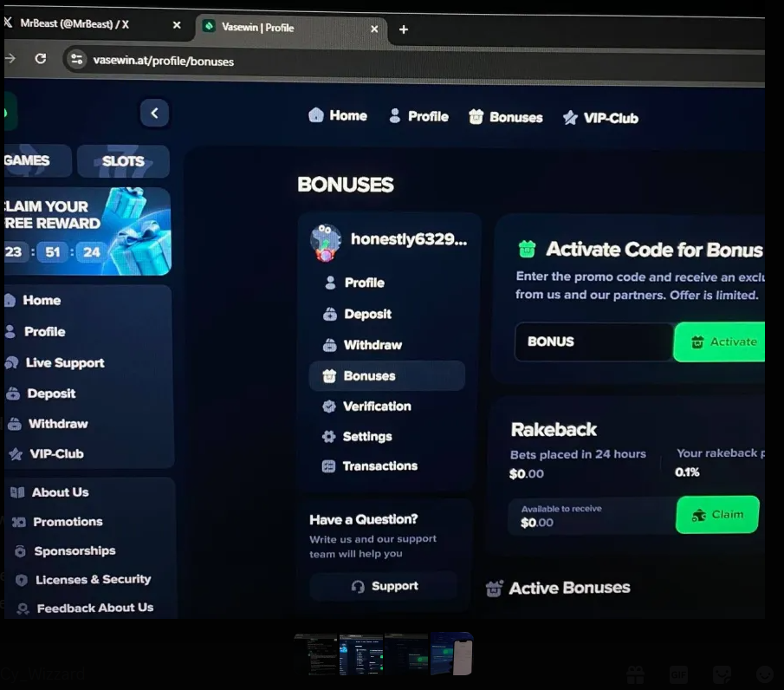784x690 pixels.
Task: Close the MrBeast X tab
Action: (177, 25)
